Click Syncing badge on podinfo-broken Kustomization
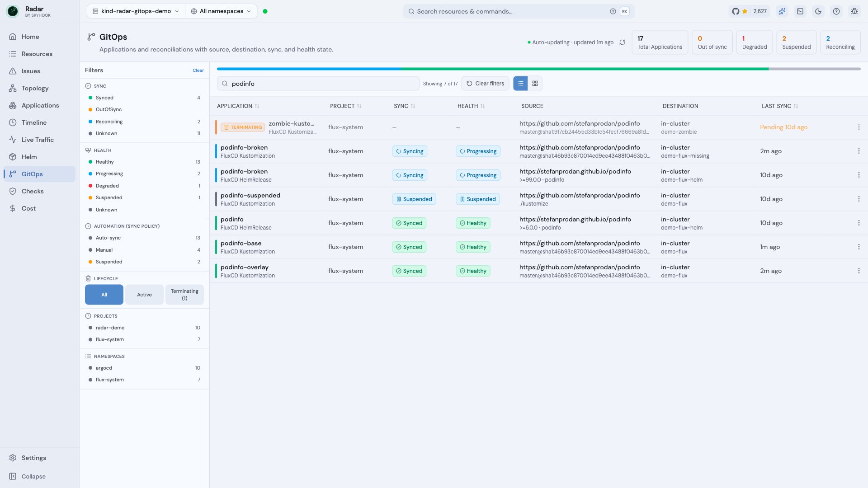The image size is (868, 488). point(410,151)
